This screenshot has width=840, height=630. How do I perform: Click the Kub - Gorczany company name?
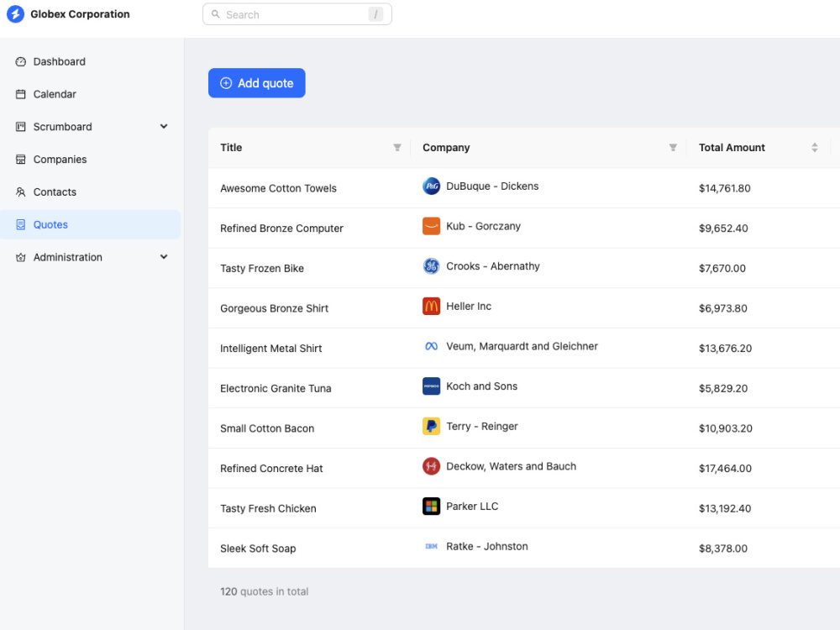483,226
